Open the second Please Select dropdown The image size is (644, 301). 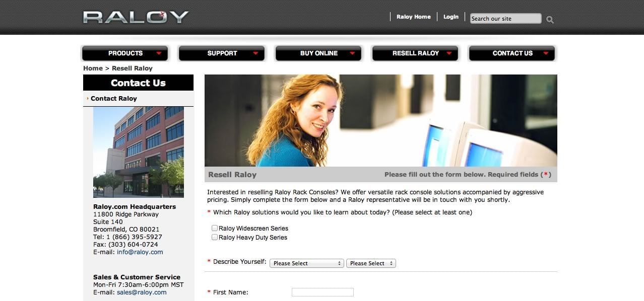click(371, 263)
